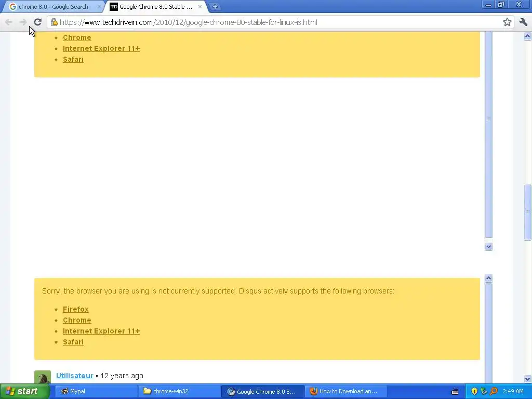Open the chrome-win32 folder from taskbar
The image size is (532, 399).
click(179, 391)
